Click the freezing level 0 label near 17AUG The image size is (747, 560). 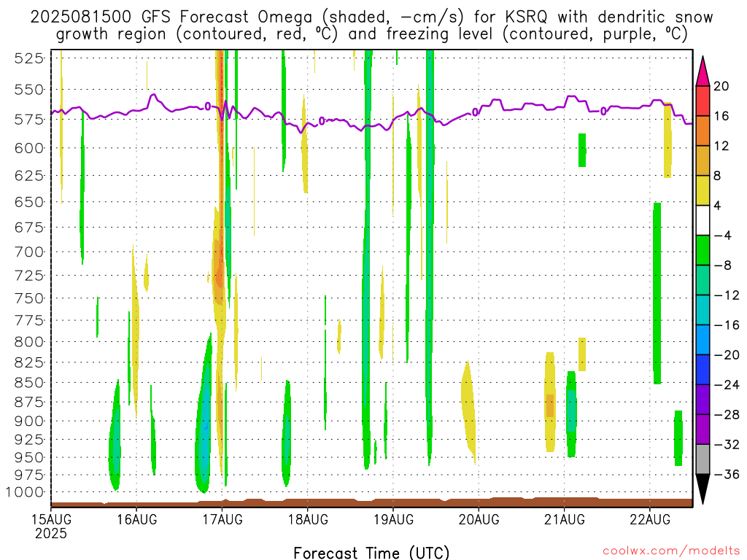(x=208, y=106)
